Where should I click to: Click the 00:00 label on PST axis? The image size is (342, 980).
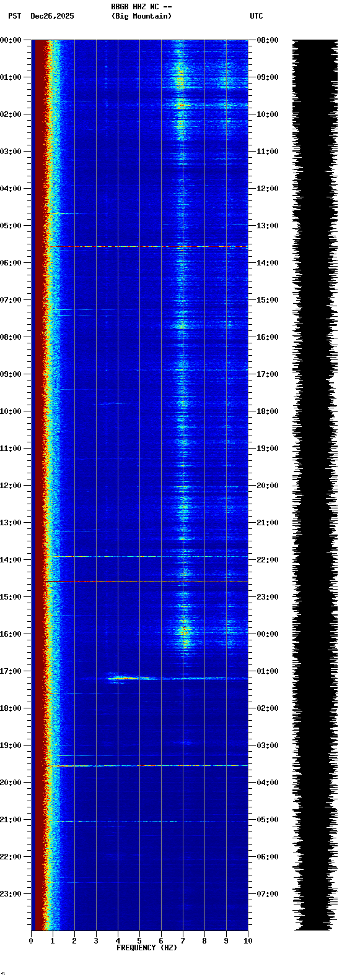11,40
